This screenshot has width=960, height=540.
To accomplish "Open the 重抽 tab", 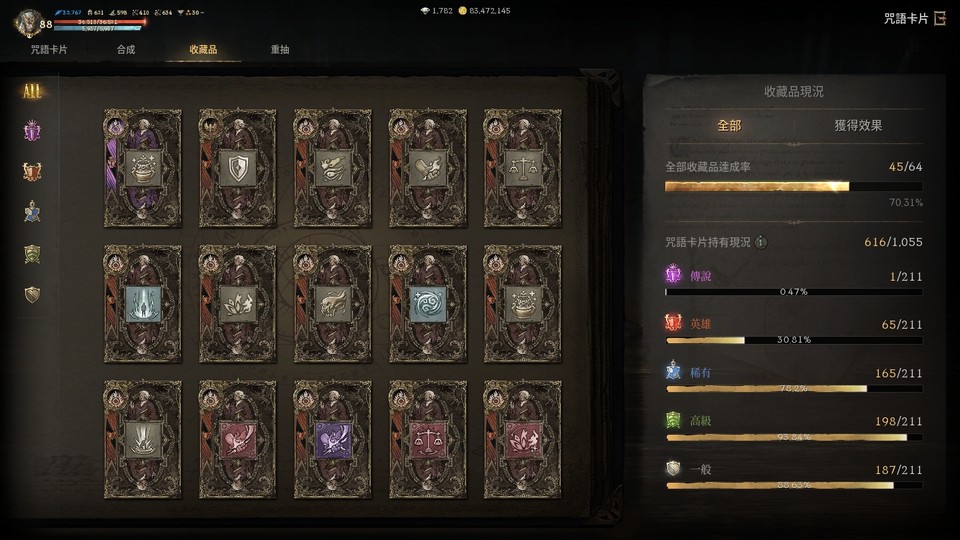I will pyautogui.click(x=280, y=50).
